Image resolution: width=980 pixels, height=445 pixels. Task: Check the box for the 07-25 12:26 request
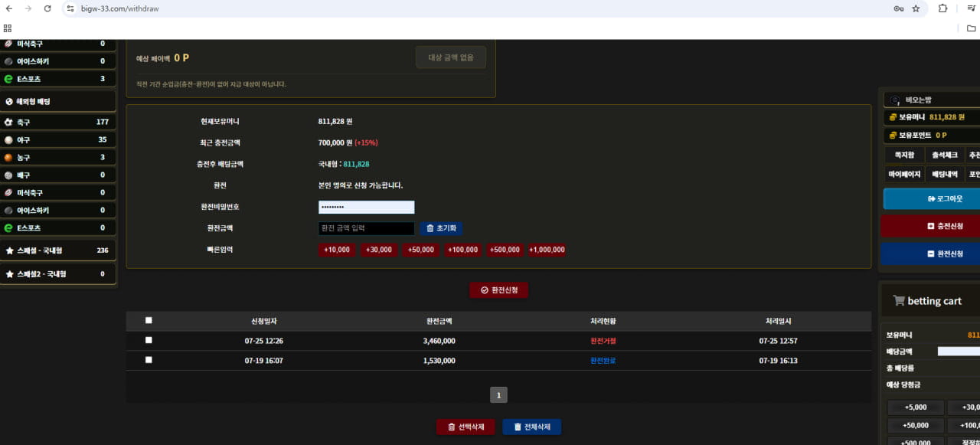[x=149, y=340]
